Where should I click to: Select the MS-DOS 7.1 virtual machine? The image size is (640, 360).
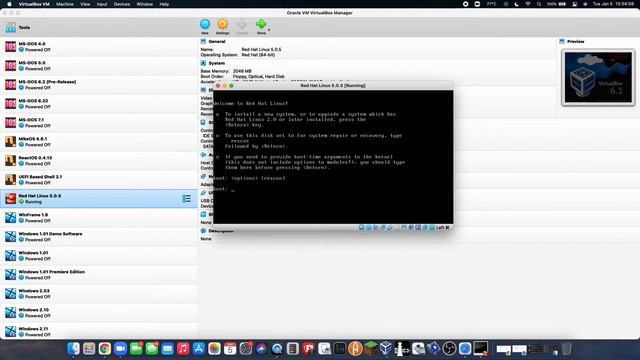99,122
